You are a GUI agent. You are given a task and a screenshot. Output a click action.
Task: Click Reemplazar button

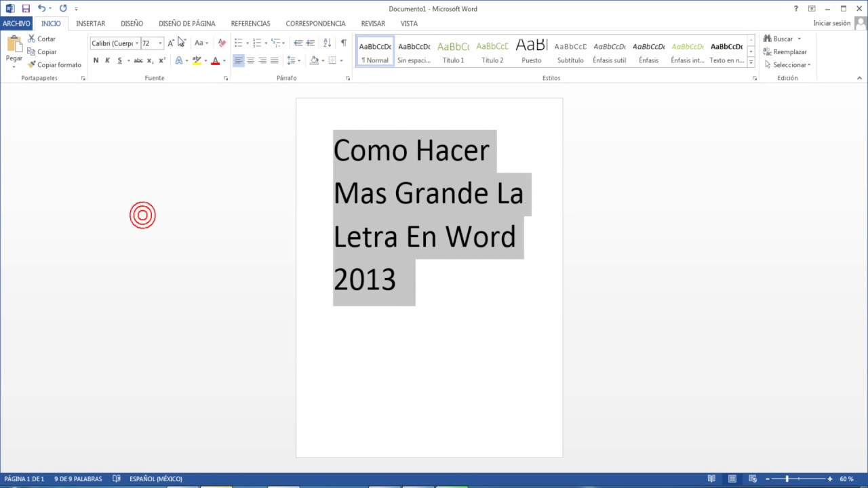click(x=785, y=52)
